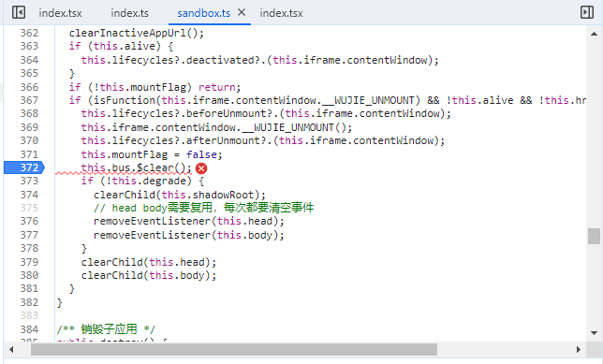Click the vertical scrollbar up arrow

594,34
